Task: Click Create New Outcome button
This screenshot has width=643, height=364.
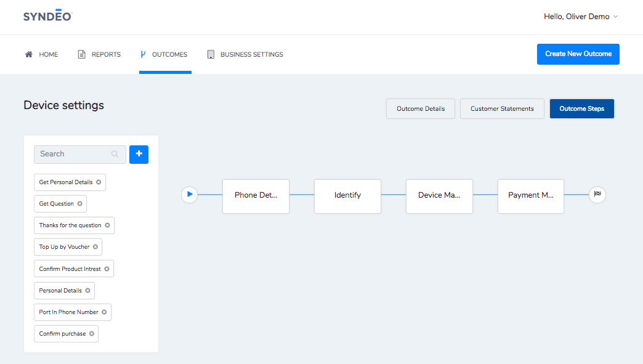Action: pos(578,54)
